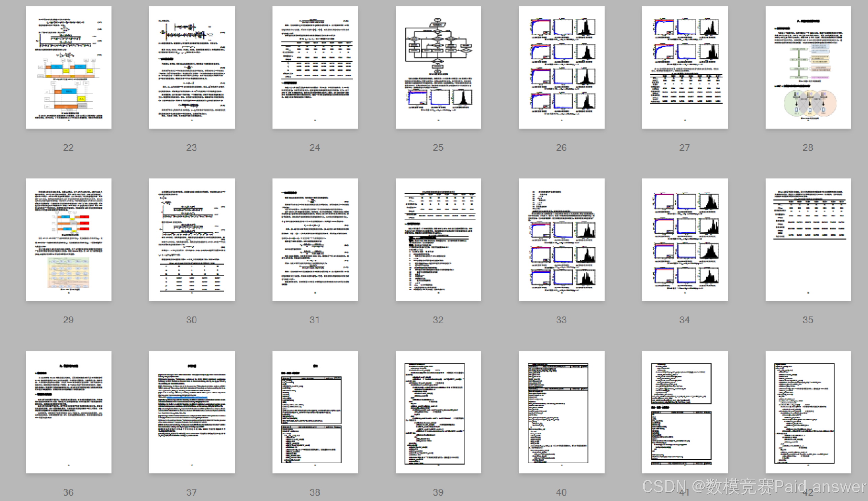Open page 28 thumbnail with Venn diagram
This screenshot has height=501, width=868.
click(x=808, y=67)
